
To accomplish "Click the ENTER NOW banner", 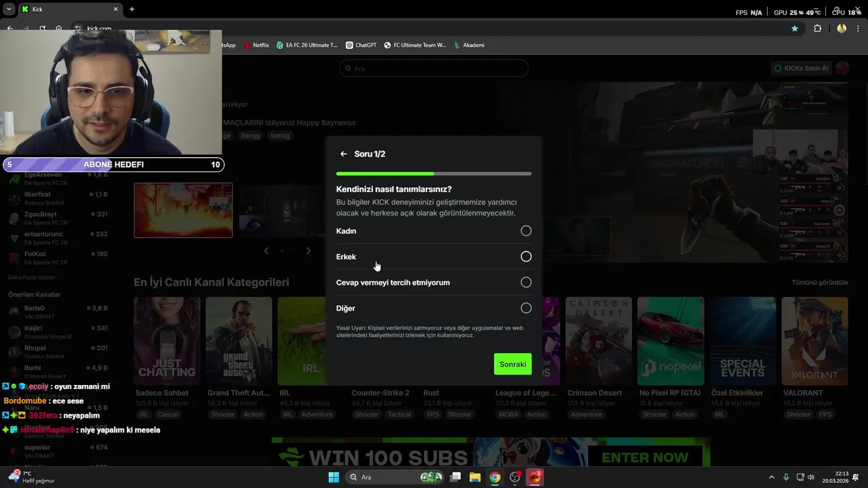I will pos(645,457).
